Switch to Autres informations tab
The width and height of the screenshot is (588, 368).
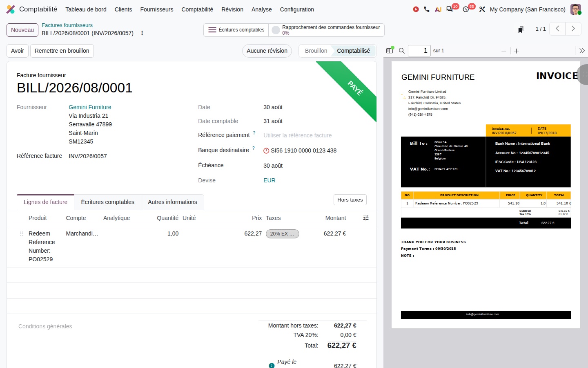pyautogui.click(x=172, y=202)
